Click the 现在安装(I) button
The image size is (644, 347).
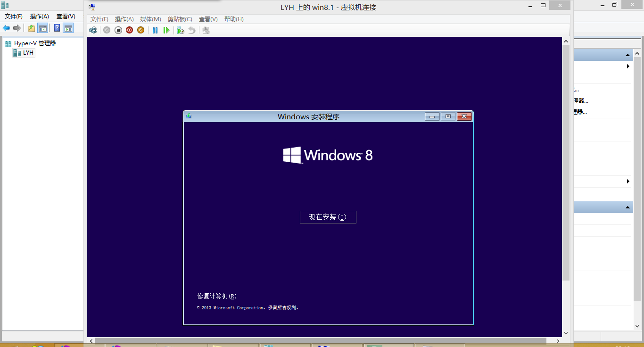[x=328, y=217]
